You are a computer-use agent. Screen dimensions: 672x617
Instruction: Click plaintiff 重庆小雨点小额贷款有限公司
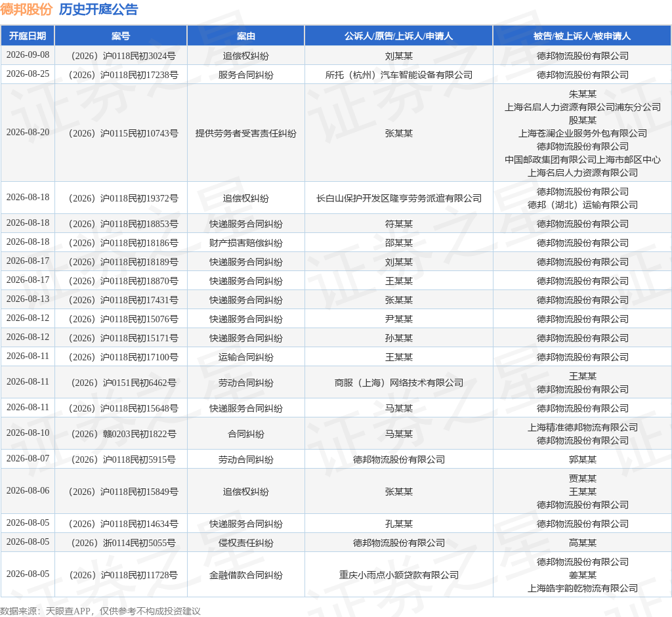(398, 575)
